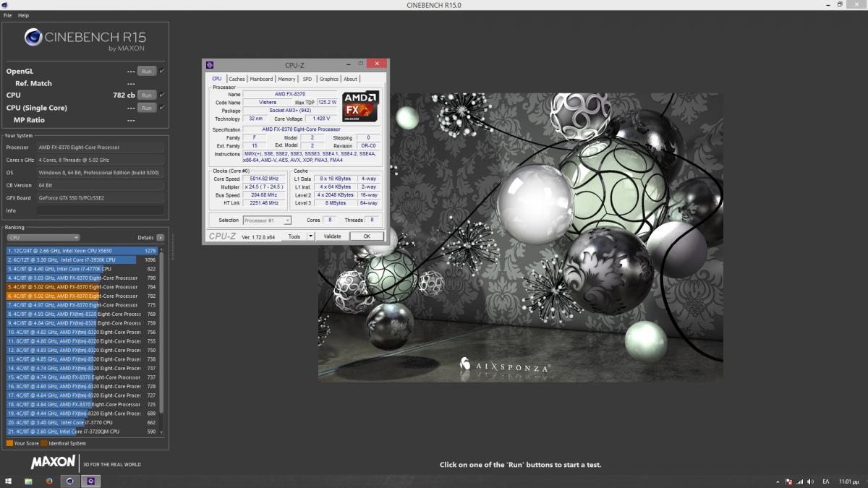Click the Identical System legend swatch

(44, 443)
